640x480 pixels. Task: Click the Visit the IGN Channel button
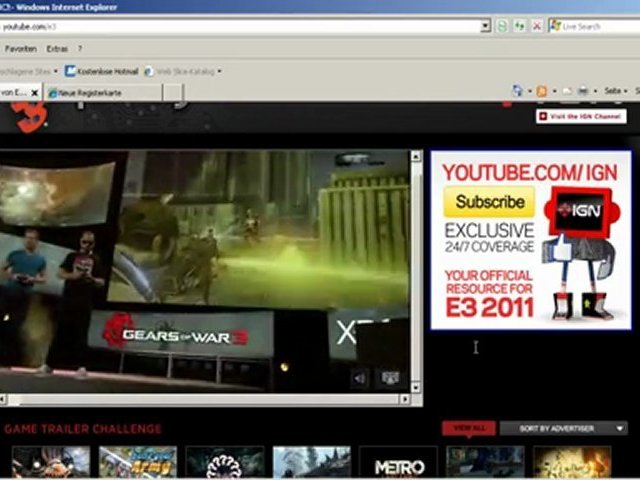581,116
